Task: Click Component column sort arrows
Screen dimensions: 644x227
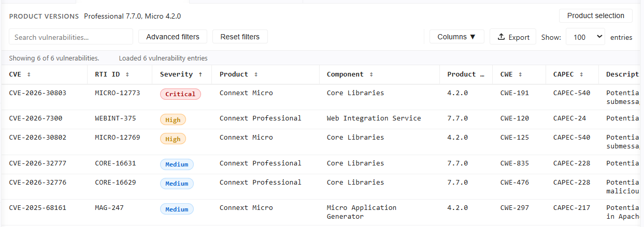Action: [371, 74]
